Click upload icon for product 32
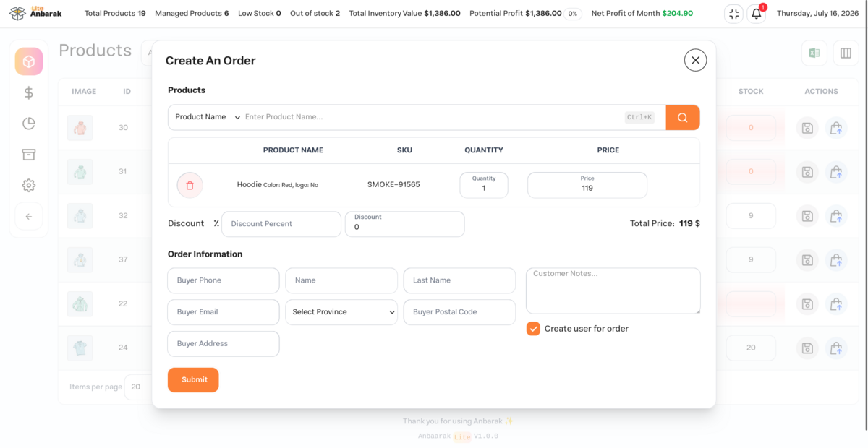Image resolution: width=868 pixels, height=448 pixels. (x=836, y=216)
